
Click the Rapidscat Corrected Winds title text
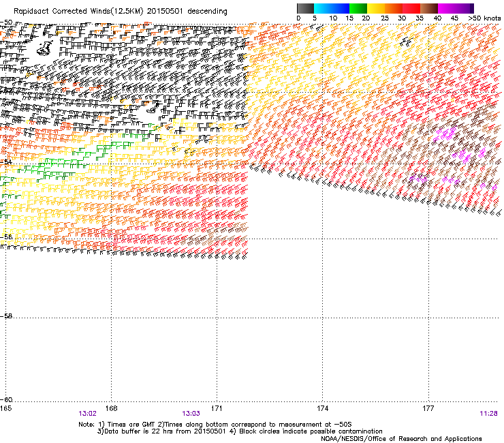pyautogui.click(x=121, y=12)
